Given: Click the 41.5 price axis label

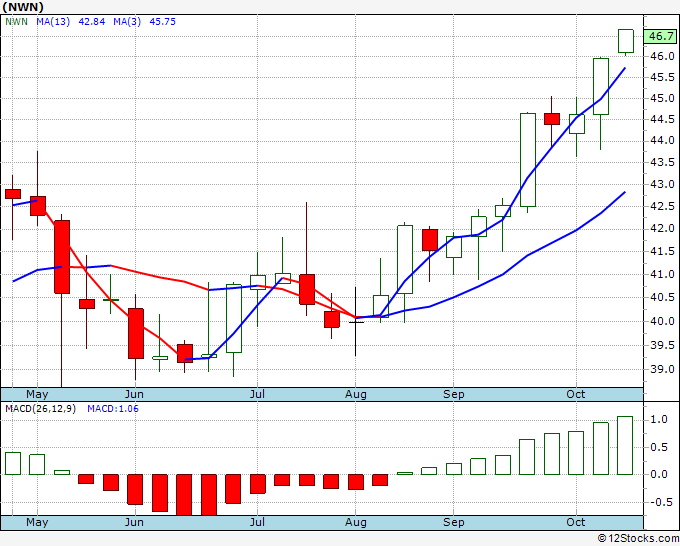Looking at the screenshot, I should point(662,252).
